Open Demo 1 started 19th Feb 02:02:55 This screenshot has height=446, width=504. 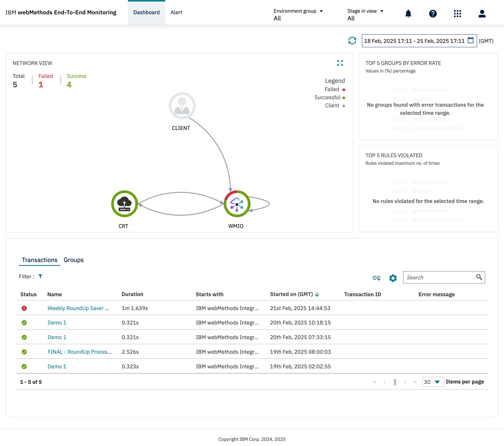(x=57, y=366)
